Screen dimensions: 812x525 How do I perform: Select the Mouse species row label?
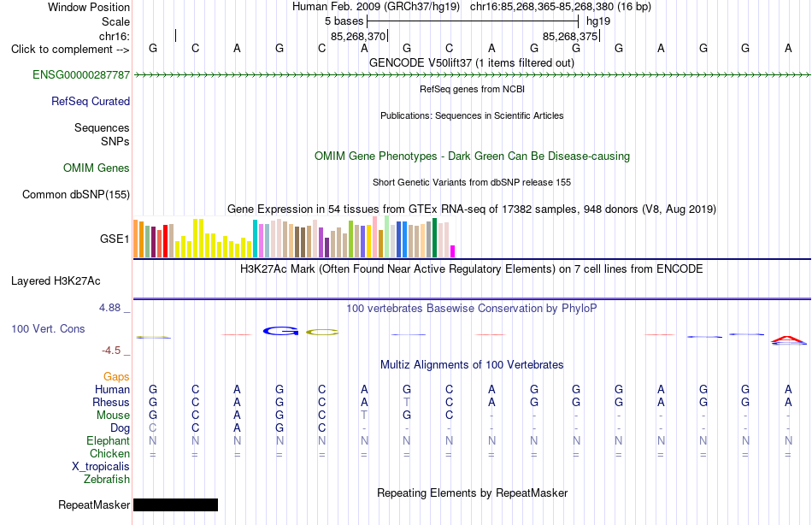point(113,416)
